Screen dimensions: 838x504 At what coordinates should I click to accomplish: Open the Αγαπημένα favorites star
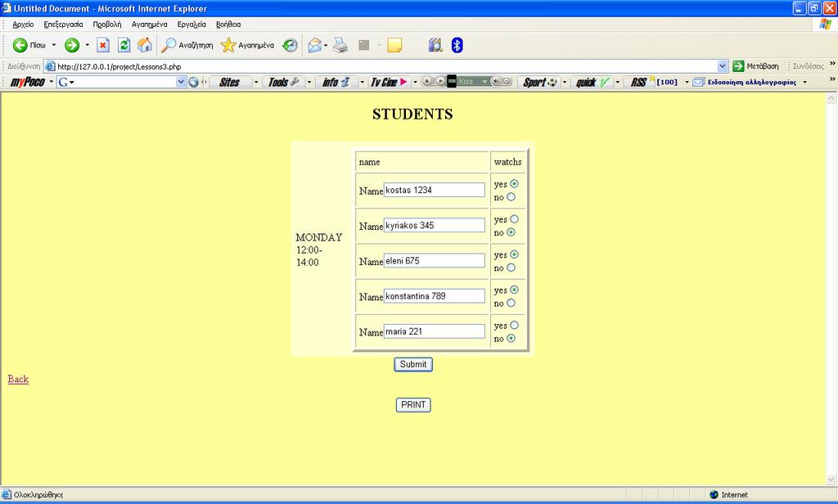point(247,46)
